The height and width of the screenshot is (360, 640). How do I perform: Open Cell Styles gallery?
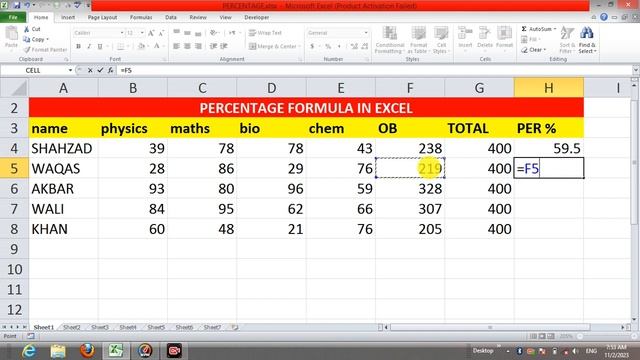click(441, 40)
